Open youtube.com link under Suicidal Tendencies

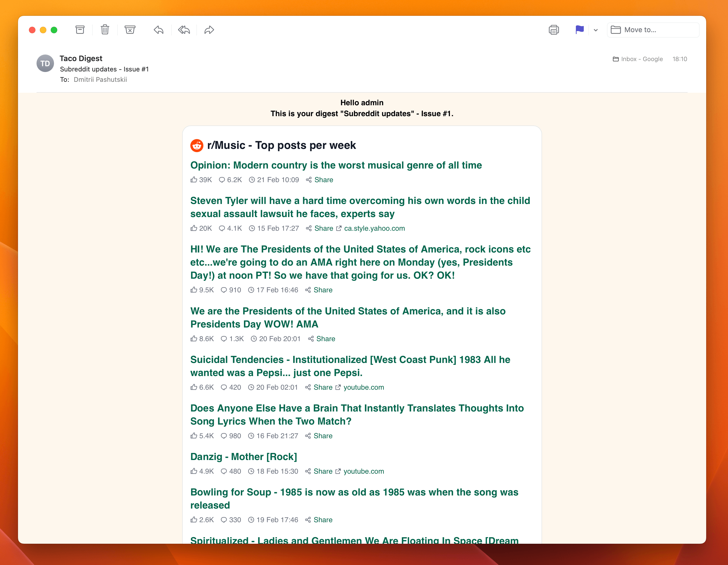pyautogui.click(x=364, y=387)
